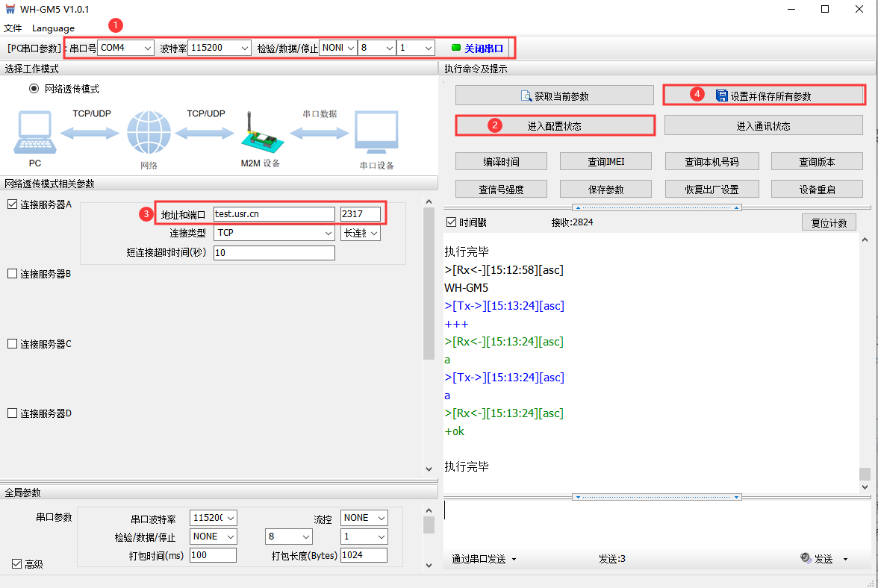The image size is (878, 588).
Task: Open the Language menu
Action: click(x=53, y=28)
